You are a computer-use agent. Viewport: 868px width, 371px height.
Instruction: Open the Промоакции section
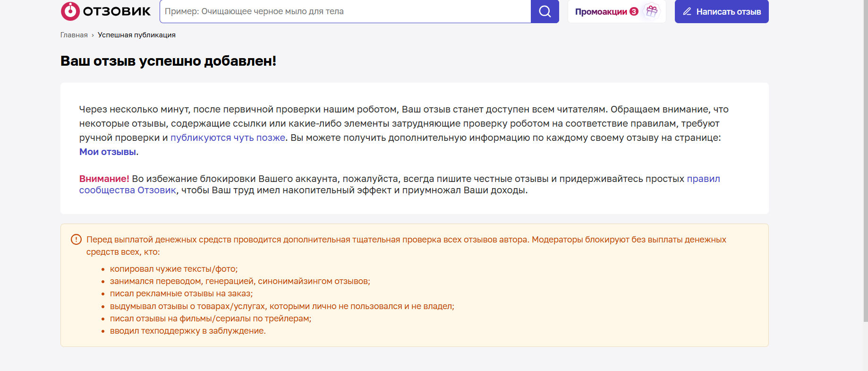pos(601,11)
